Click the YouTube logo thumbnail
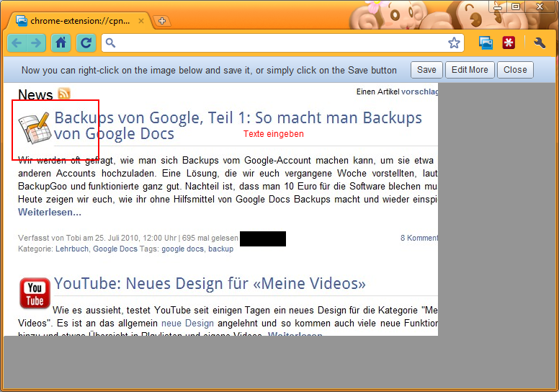Viewport: 559px width, 392px height. click(x=35, y=293)
